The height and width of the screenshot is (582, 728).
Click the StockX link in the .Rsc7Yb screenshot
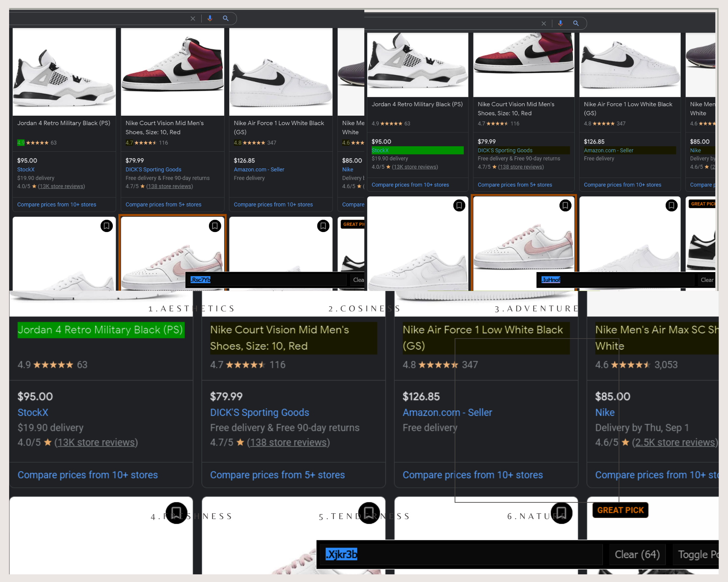tap(26, 170)
